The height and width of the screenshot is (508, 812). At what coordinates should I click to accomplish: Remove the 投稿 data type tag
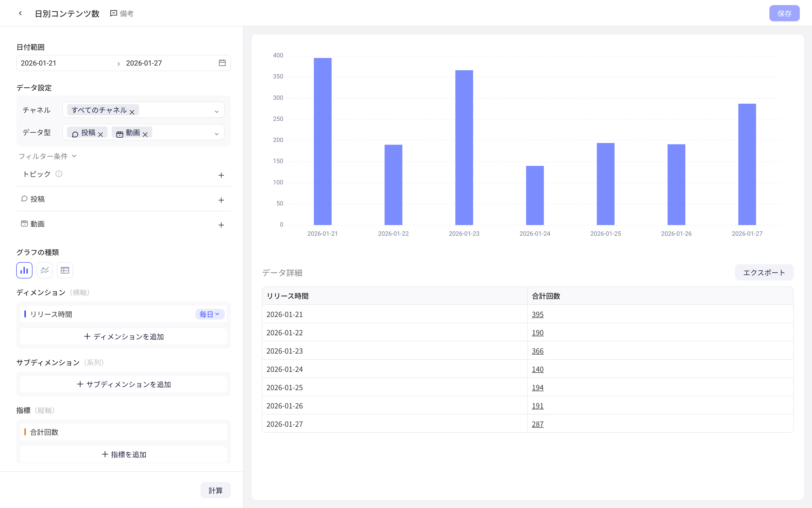click(100, 135)
